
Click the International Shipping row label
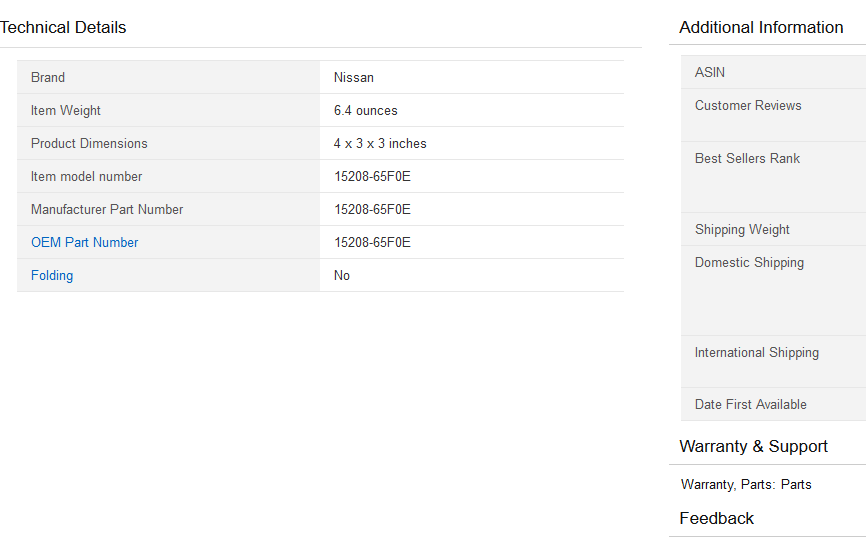pyautogui.click(x=756, y=352)
